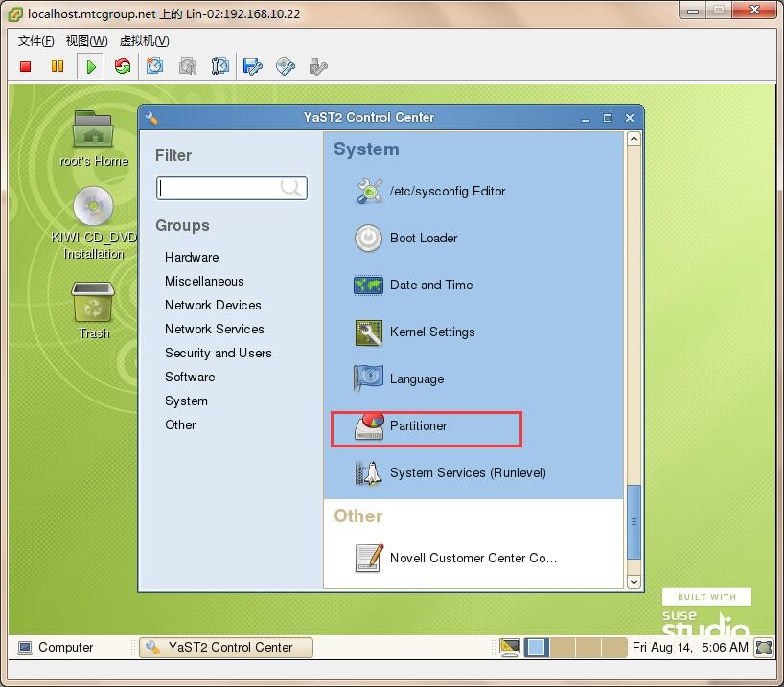Open System Services (Runlevel) module
784x687 pixels.
pos(450,473)
